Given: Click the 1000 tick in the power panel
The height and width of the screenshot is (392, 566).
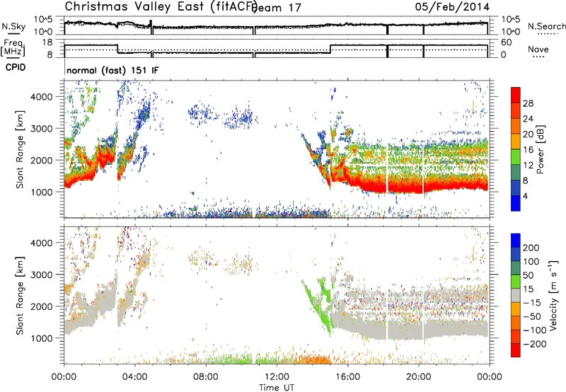Looking at the screenshot, I should (x=41, y=192).
